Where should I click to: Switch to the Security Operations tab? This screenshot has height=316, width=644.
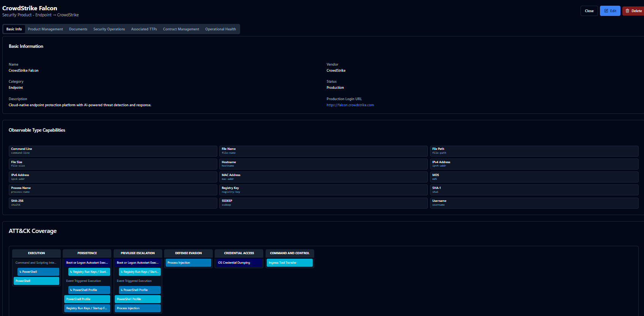click(x=109, y=29)
